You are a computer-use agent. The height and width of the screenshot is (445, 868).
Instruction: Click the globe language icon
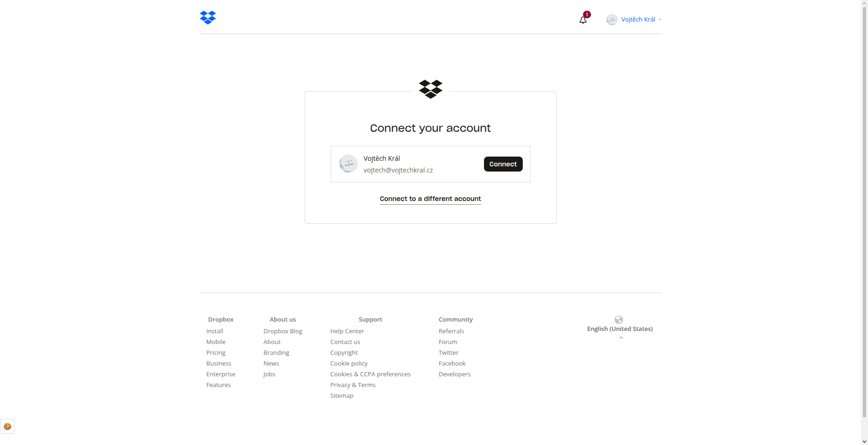pyautogui.click(x=619, y=320)
